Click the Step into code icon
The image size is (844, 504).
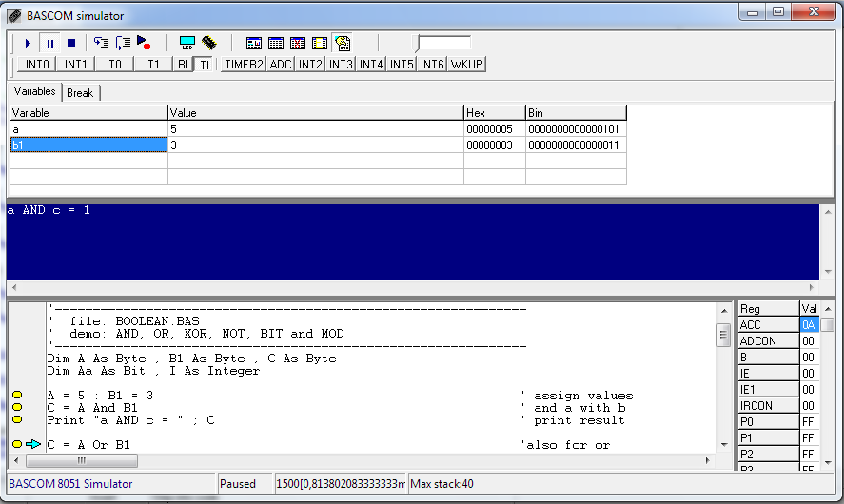pos(101,43)
